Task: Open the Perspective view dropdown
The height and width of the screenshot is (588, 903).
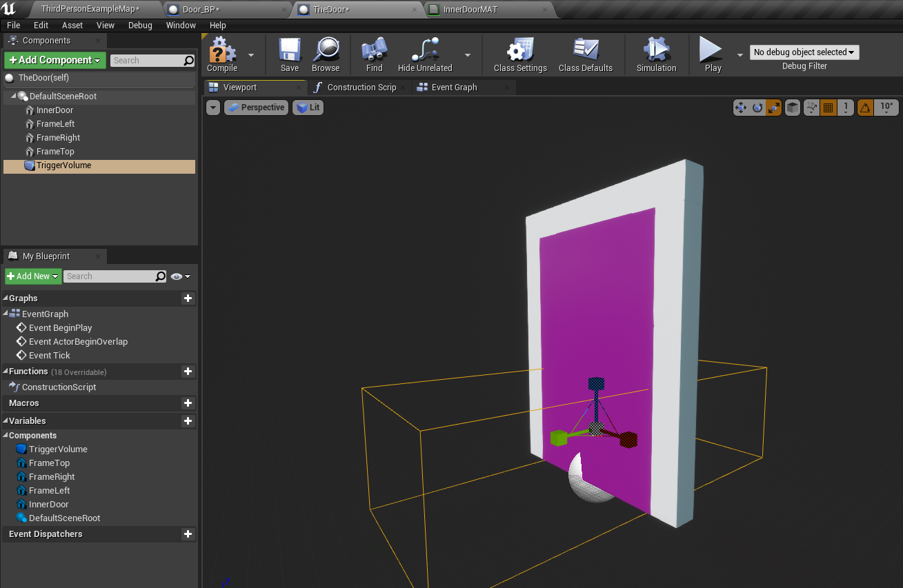Action: click(x=256, y=108)
